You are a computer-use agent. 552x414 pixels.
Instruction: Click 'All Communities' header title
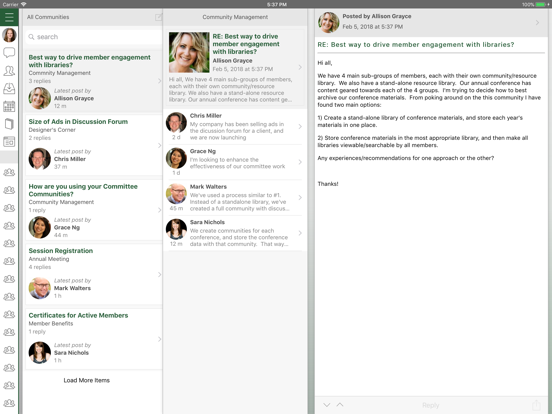tap(48, 17)
